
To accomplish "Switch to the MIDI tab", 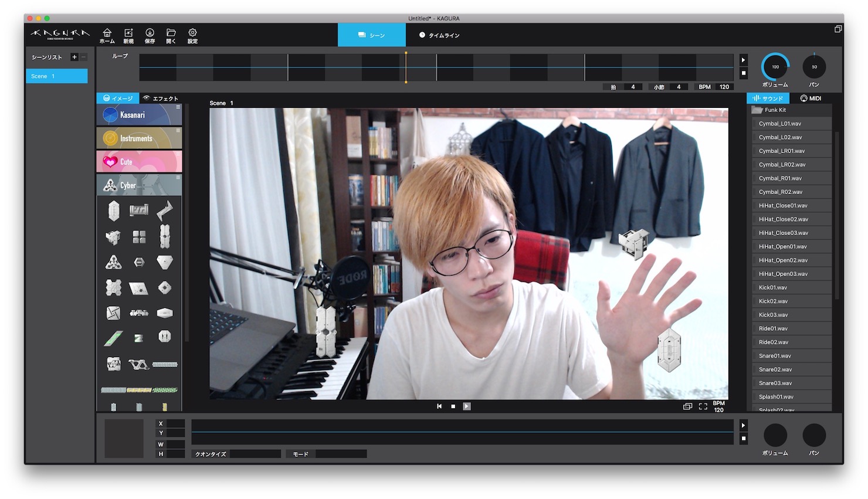I will [x=811, y=99].
